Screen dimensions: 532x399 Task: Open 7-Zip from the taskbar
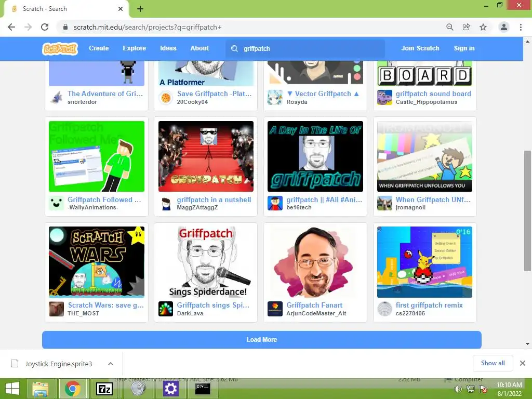point(104,389)
